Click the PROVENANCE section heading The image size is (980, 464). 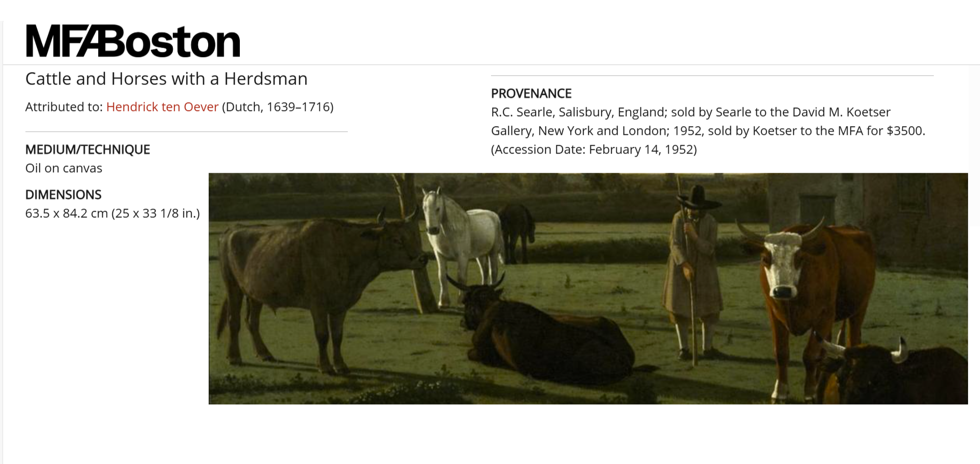click(531, 93)
